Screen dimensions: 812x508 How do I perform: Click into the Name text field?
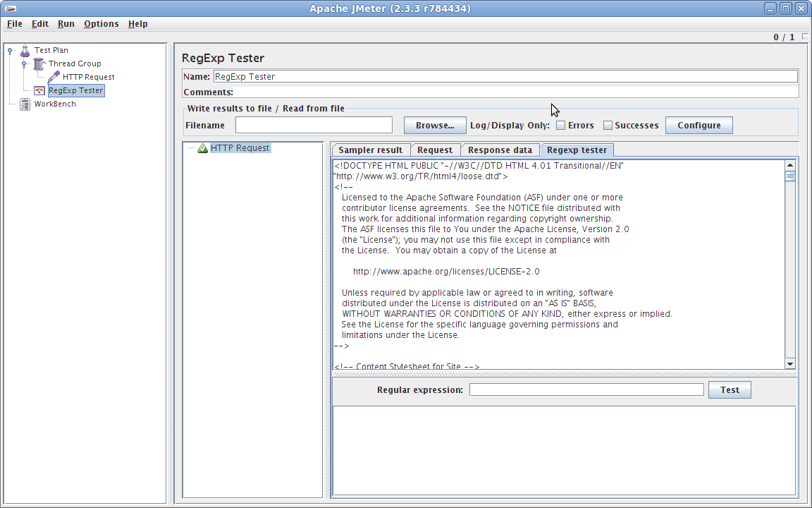coord(505,77)
